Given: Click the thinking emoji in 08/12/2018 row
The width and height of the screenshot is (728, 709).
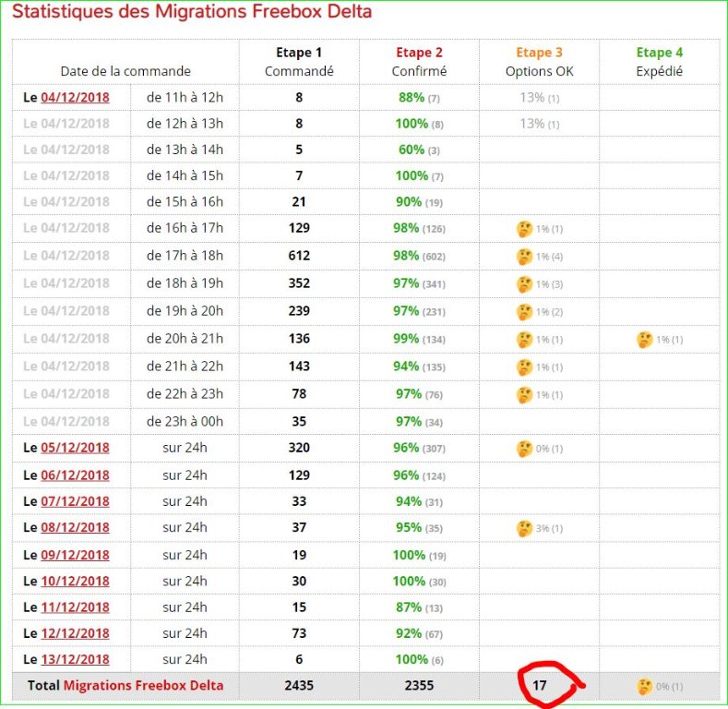Looking at the screenshot, I should click(524, 528).
